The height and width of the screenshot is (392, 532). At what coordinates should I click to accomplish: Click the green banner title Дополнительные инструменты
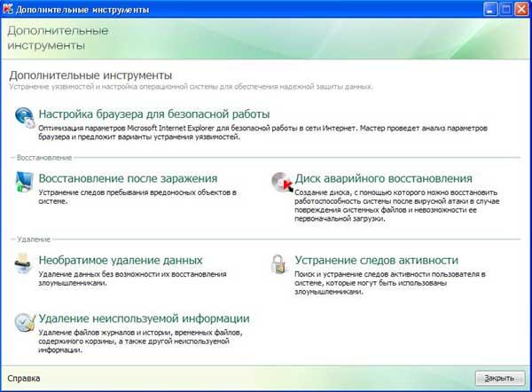tap(58, 38)
